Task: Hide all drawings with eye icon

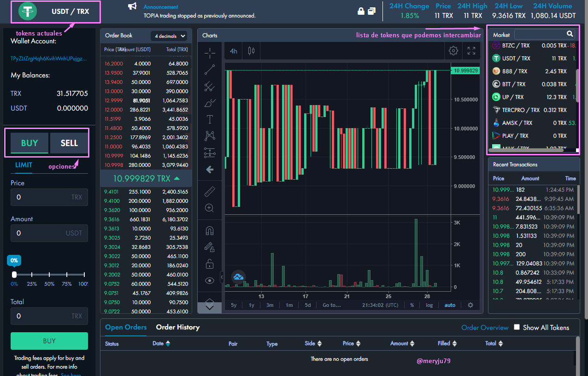Action: [x=210, y=281]
